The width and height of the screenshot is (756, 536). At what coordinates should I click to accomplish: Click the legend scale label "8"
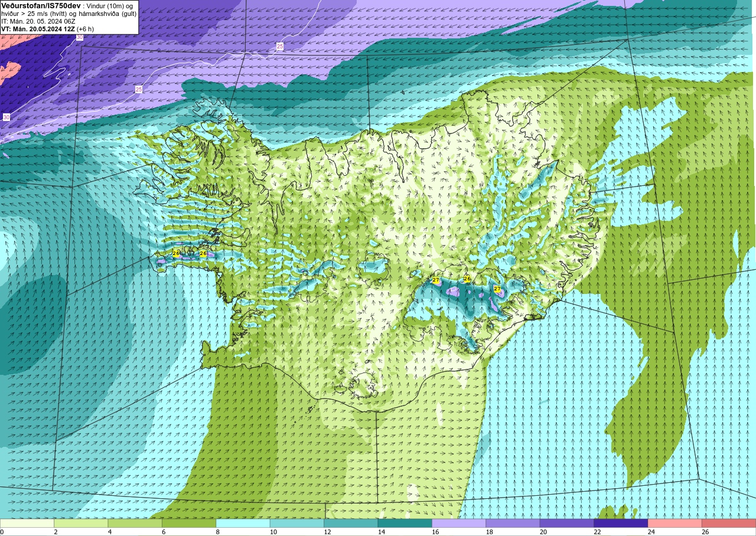point(219,532)
